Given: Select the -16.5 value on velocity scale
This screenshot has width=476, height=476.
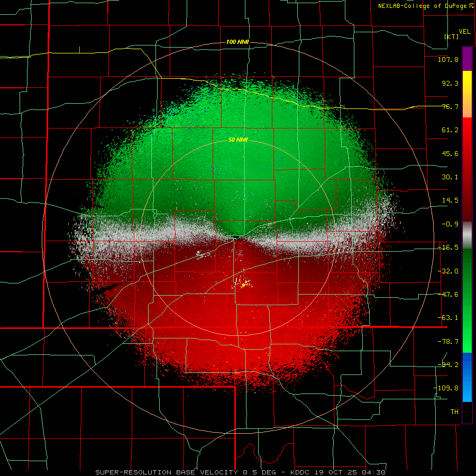Looking at the screenshot, I should tap(448, 248).
